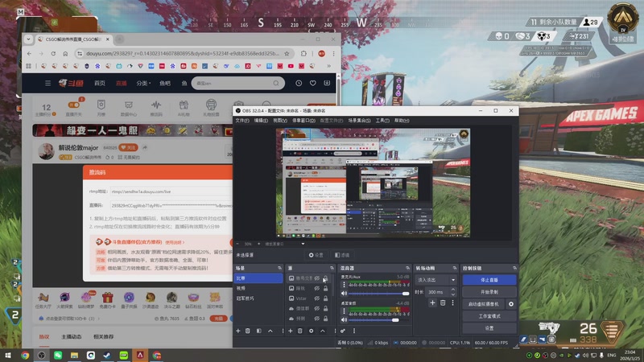Open OBS View menu
The height and width of the screenshot is (362, 644).
pos(279,120)
